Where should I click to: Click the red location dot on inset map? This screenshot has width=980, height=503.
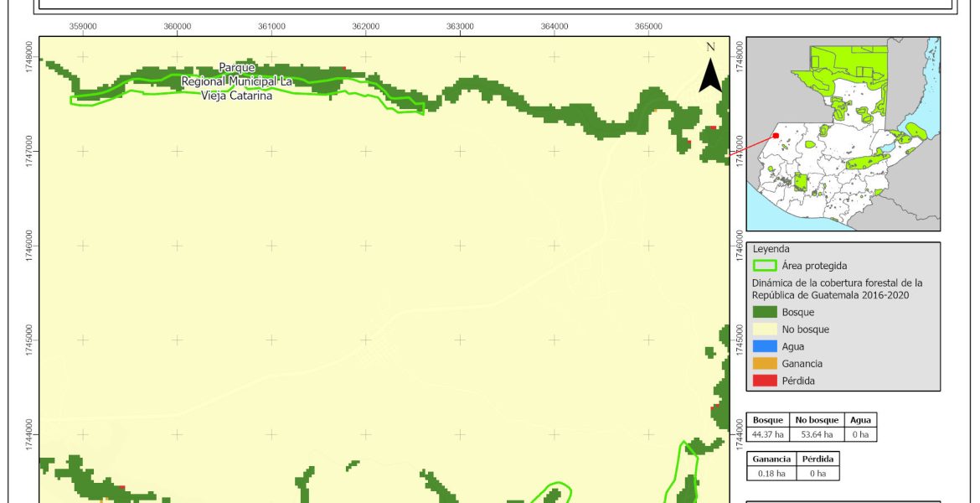[776, 136]
